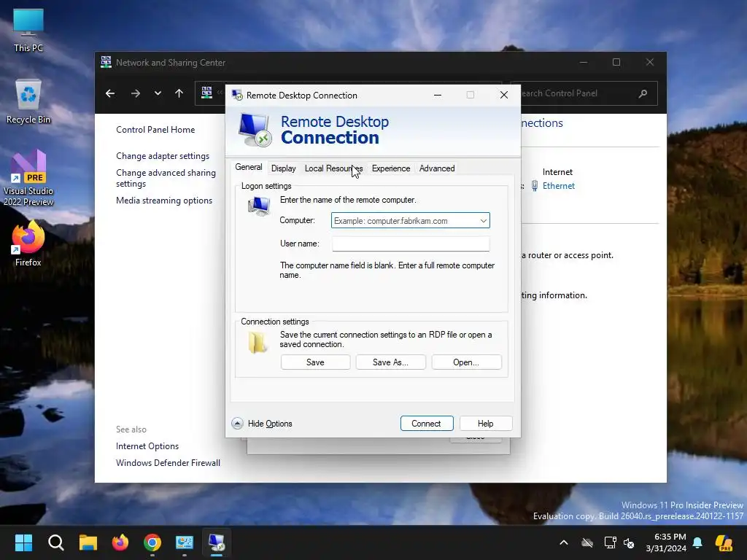Click Remote Desktop Connection taskbar icon

coord(217,542)
